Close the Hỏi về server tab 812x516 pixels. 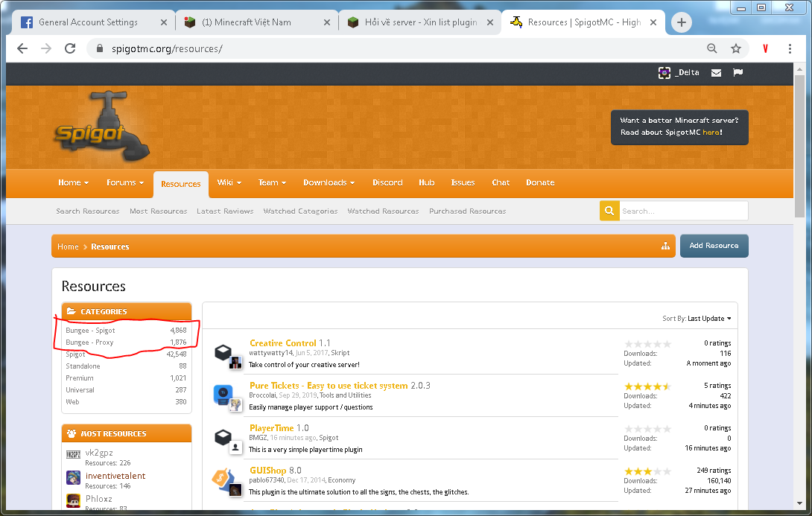490,22
